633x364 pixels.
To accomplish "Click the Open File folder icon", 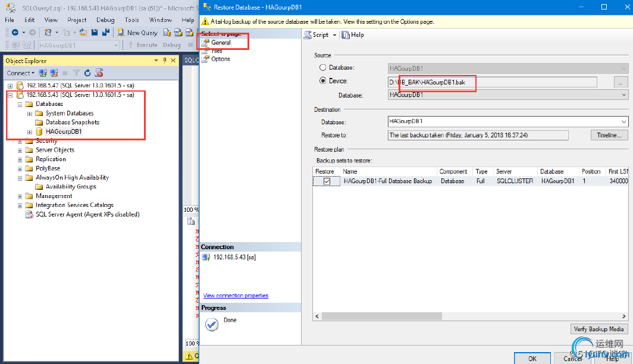I will click(83, 33).
